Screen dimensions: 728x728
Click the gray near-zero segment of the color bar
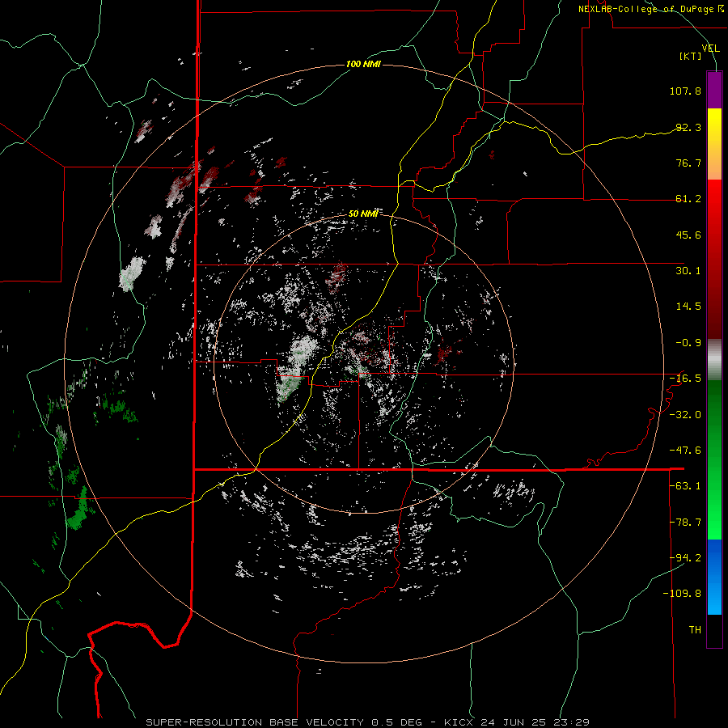tap(714, 360)
